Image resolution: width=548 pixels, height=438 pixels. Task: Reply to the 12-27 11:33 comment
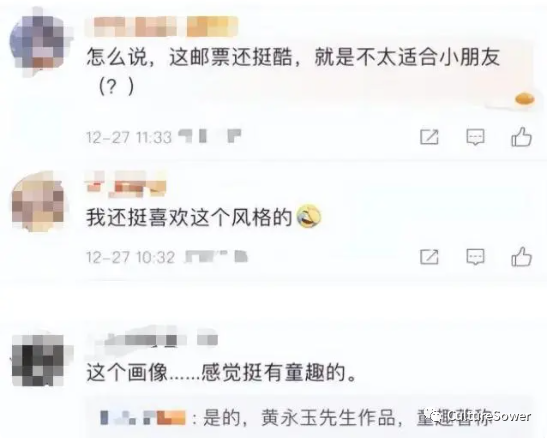coord(475,137)
